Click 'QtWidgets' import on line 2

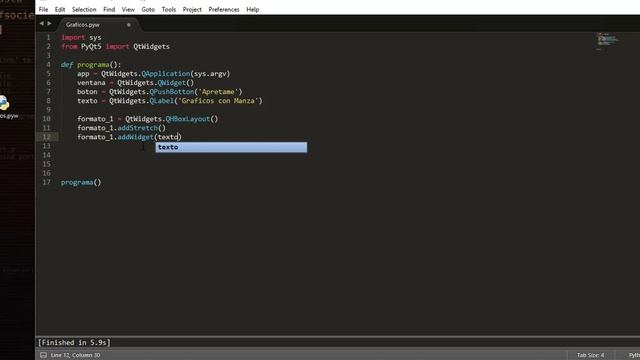(x=151, y=47)
